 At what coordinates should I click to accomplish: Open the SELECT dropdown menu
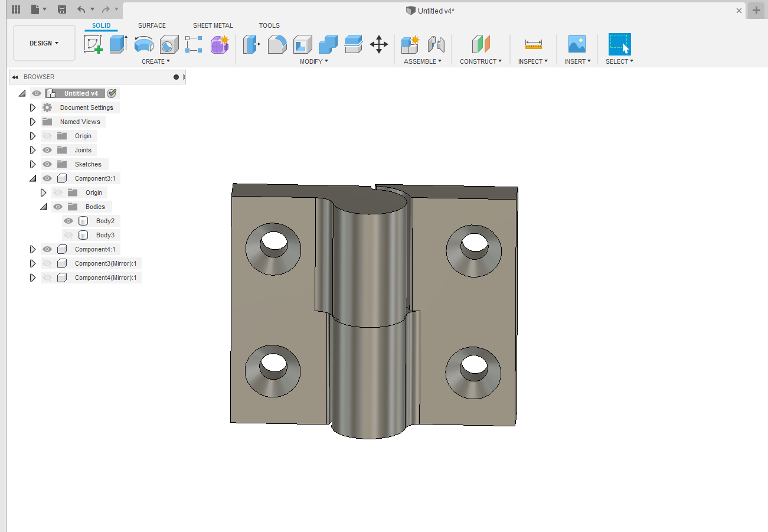[x=620, y=61]
